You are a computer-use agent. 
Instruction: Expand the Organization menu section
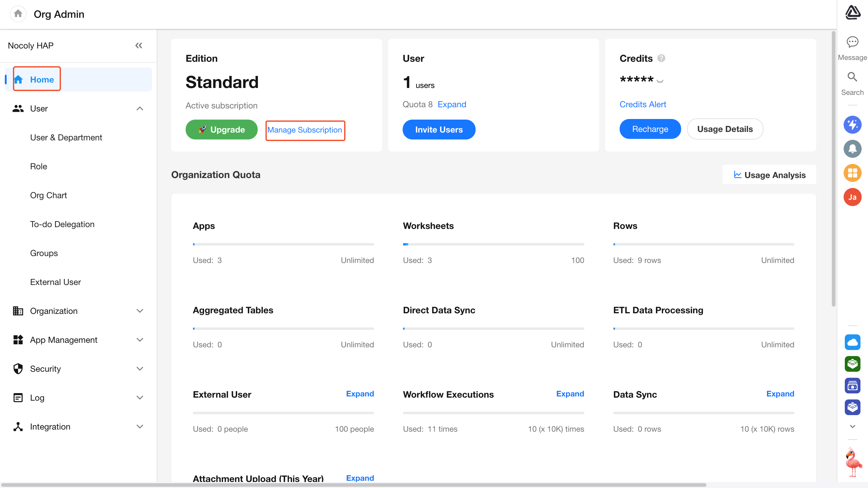pos(140,311)
